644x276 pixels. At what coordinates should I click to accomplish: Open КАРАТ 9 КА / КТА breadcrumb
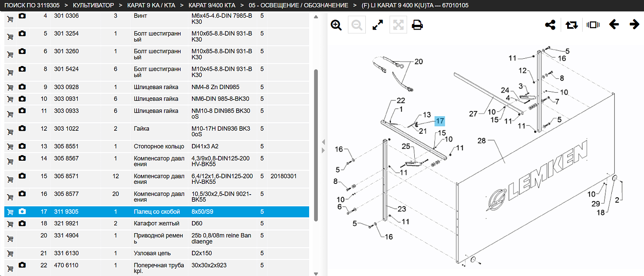point(151,6)
